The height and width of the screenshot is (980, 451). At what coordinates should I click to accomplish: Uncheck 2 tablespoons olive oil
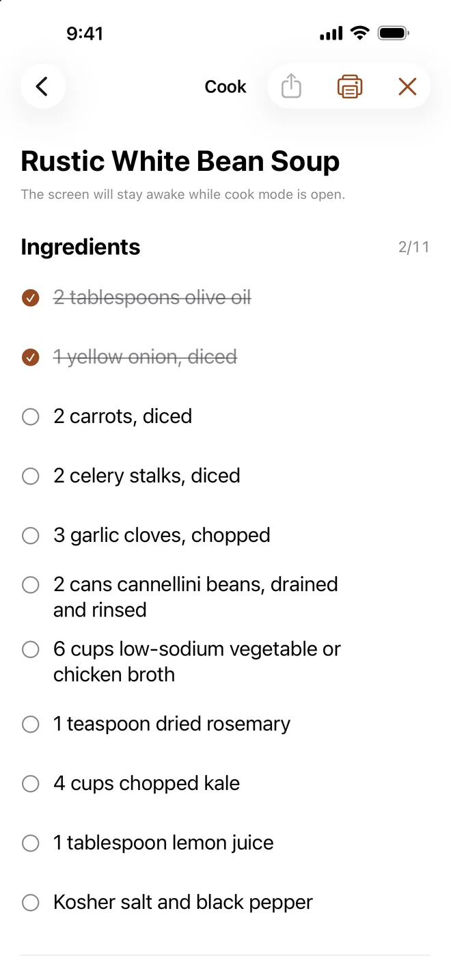click(31, 298)
